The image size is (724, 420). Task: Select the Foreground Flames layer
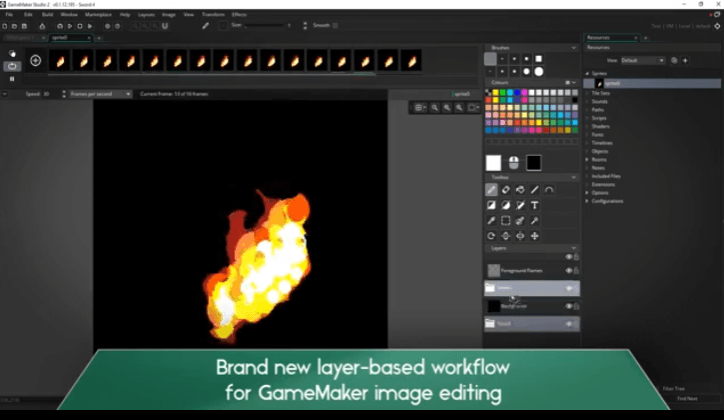(x=531, y=270)
